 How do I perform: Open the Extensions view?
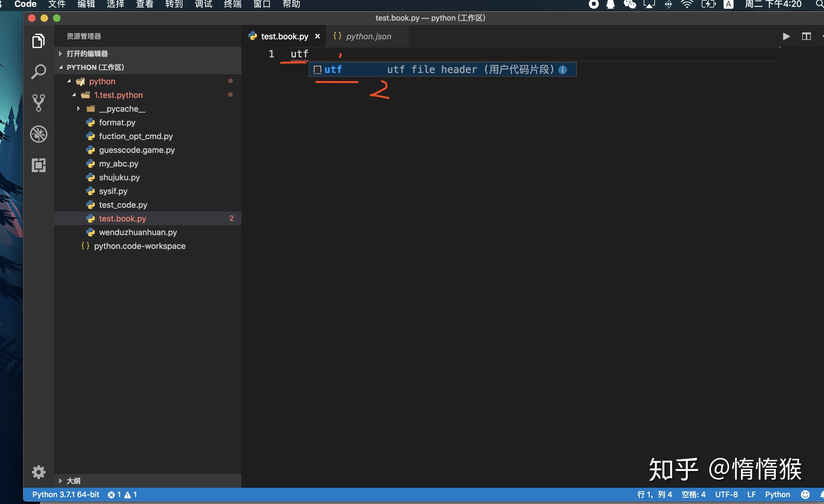(x=38, y=165)
